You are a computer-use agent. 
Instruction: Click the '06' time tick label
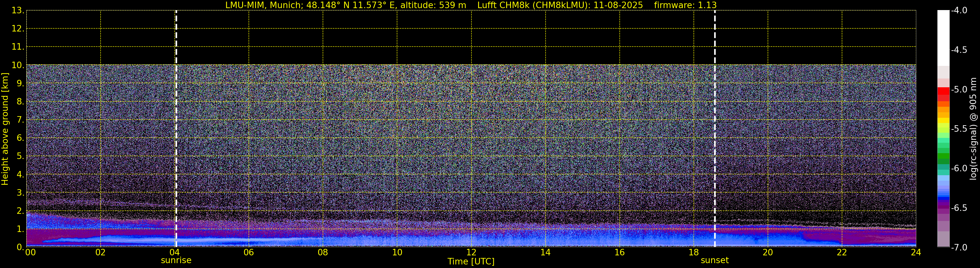[249, 252]
